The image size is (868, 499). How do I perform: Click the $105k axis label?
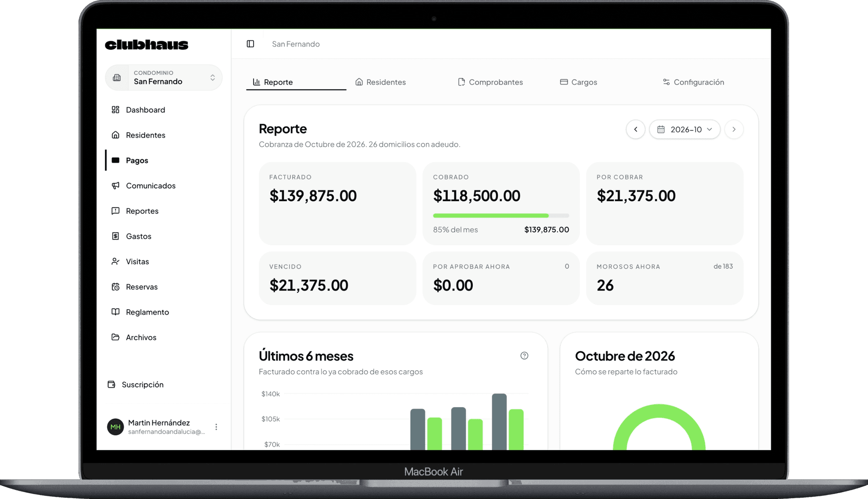click(270, 419)
